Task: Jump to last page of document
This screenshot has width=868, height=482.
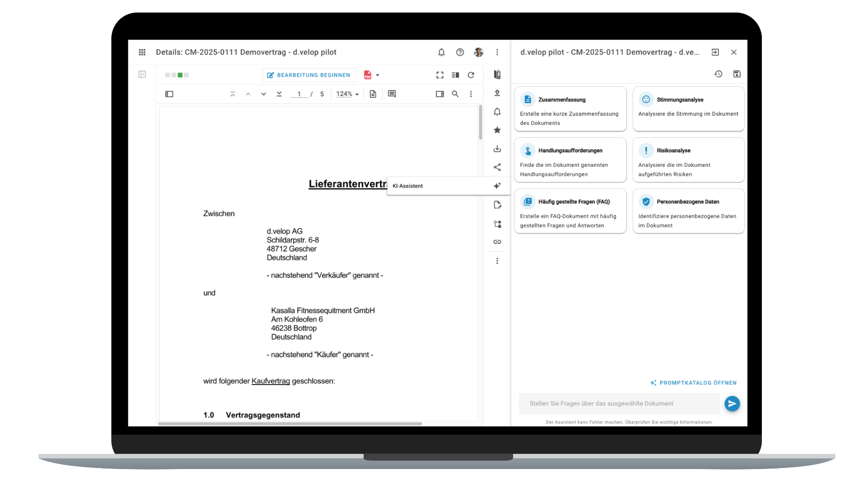Action: [279, 94]
